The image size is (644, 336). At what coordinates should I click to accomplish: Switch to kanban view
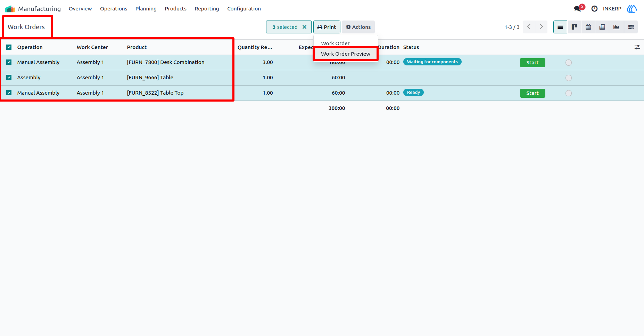coord(575,27)
